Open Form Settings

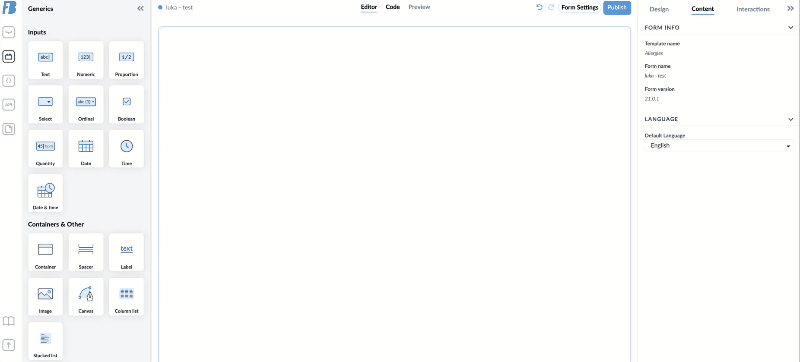coord(580,8)
